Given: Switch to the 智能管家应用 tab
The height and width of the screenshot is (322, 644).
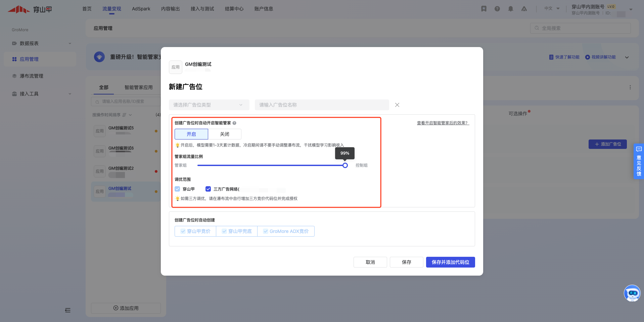Looking at the screenshot, I should (139, 87).
